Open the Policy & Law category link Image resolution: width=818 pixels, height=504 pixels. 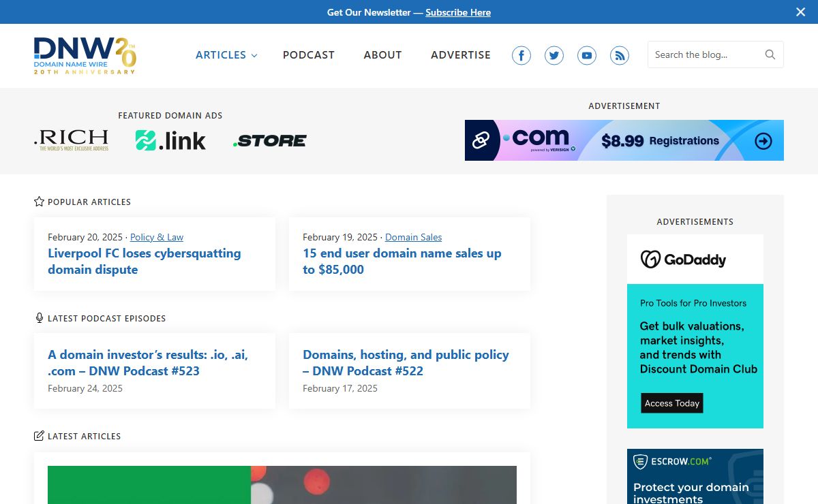[x=157, y=237]
